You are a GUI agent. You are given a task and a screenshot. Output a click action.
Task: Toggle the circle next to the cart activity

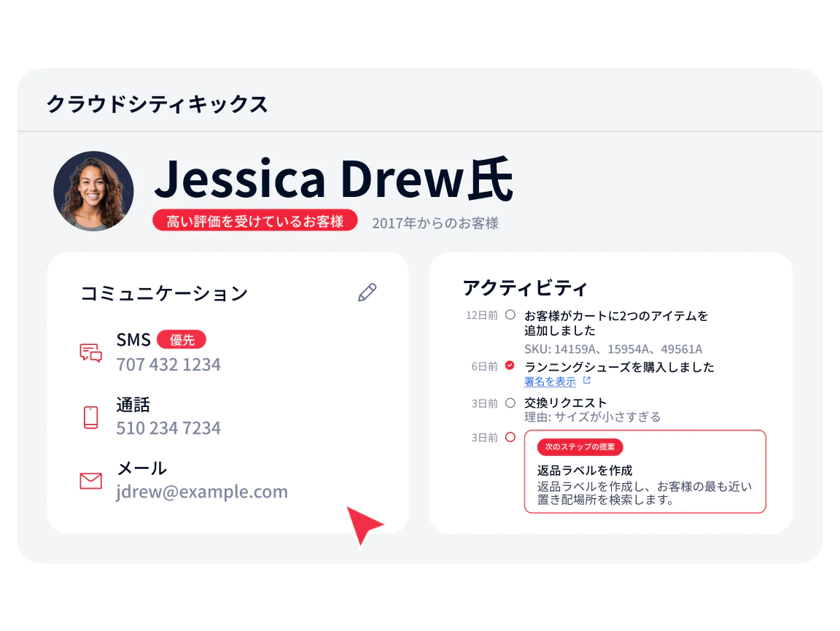pyautogui.click(x=509, y=316)
